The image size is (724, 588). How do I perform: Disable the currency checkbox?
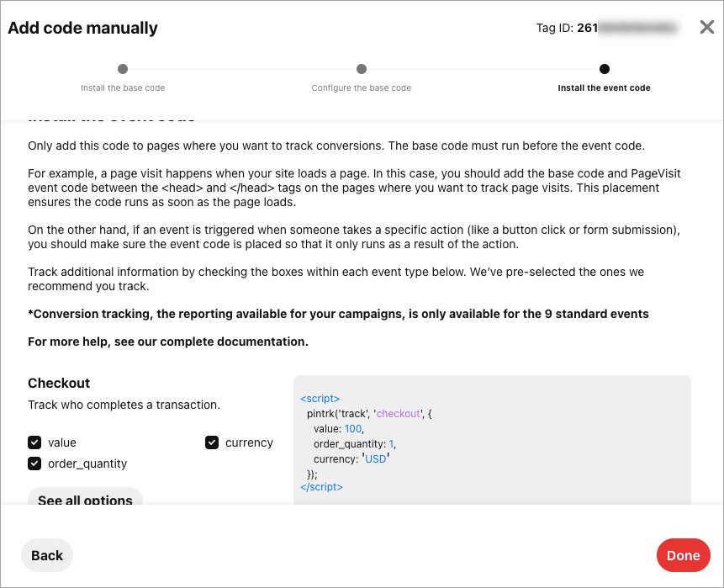212,442
